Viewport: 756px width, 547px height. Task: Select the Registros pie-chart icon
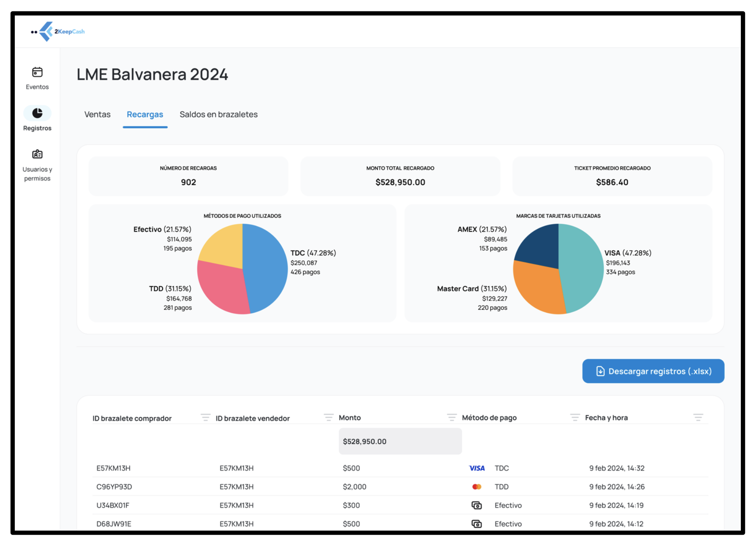point(37,113)
